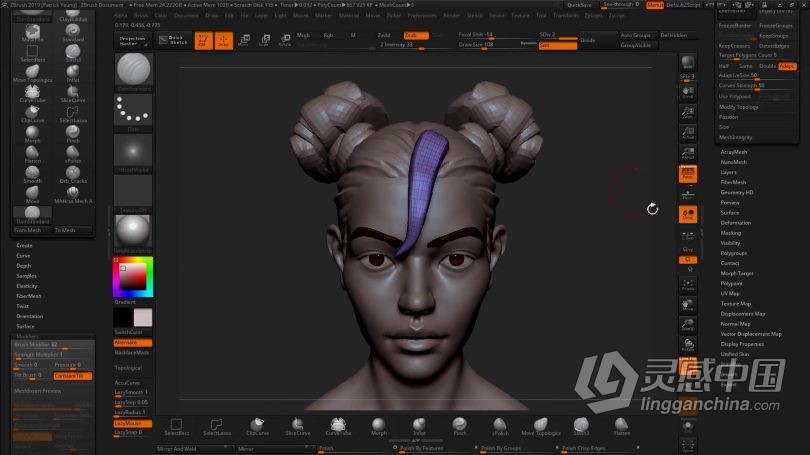810x455 pixels.
Task: Open Quick Sketch
Action: 174,40
